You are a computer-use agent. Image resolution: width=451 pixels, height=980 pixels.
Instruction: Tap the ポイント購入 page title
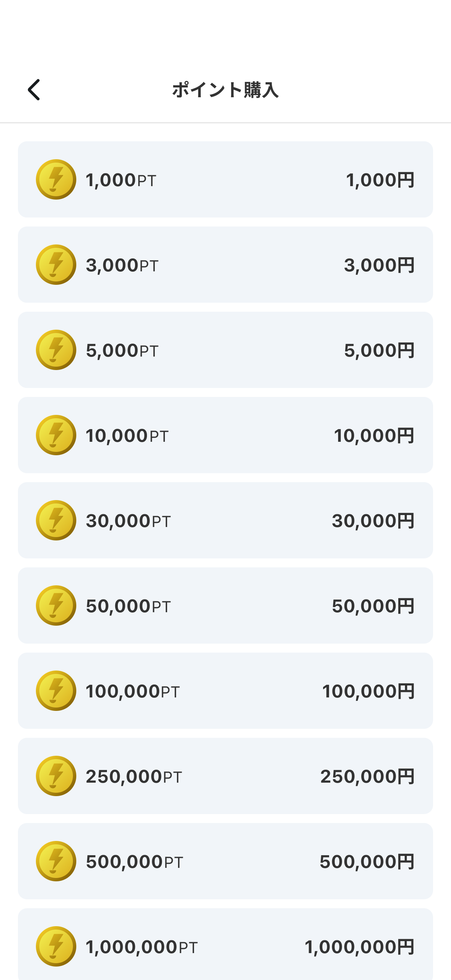(x=225, y=90)
